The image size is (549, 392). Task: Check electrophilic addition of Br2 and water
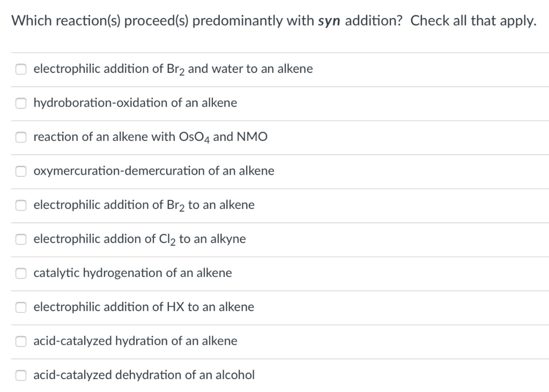click(x=20, y=69)
